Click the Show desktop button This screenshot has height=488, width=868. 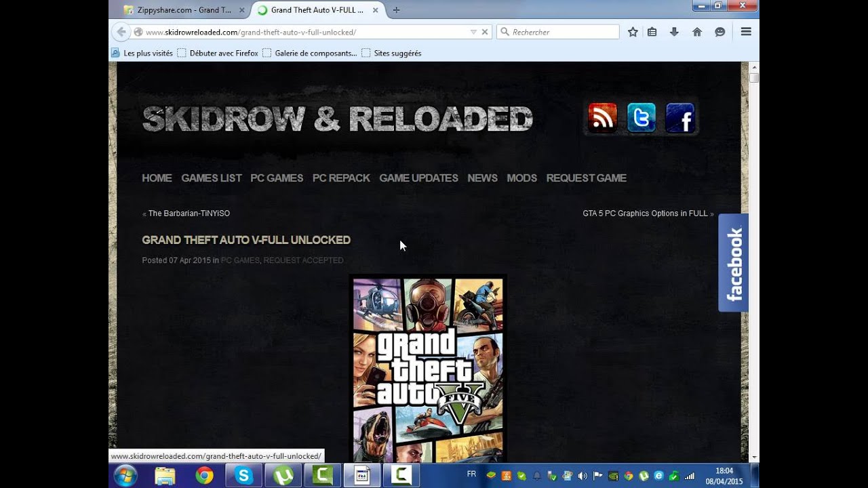tap(755, 476)
